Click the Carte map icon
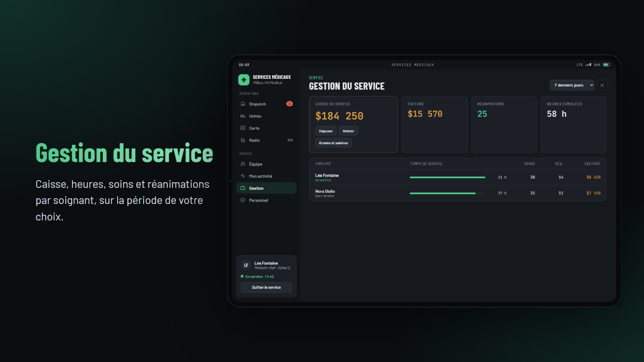644x362 pixels. pos(243,128)
